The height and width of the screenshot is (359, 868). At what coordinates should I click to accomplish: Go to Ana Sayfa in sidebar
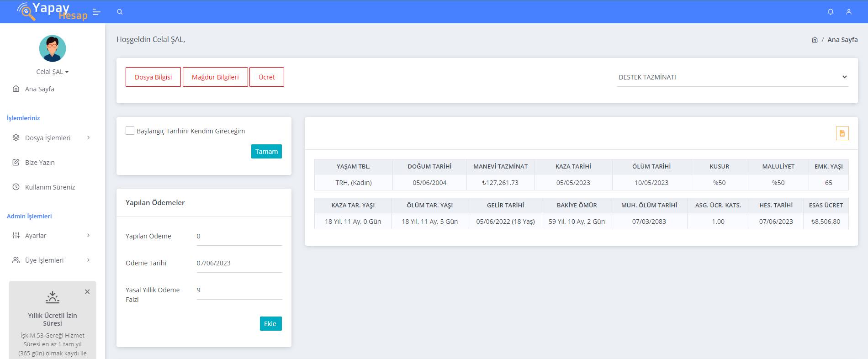coord(39,89)
